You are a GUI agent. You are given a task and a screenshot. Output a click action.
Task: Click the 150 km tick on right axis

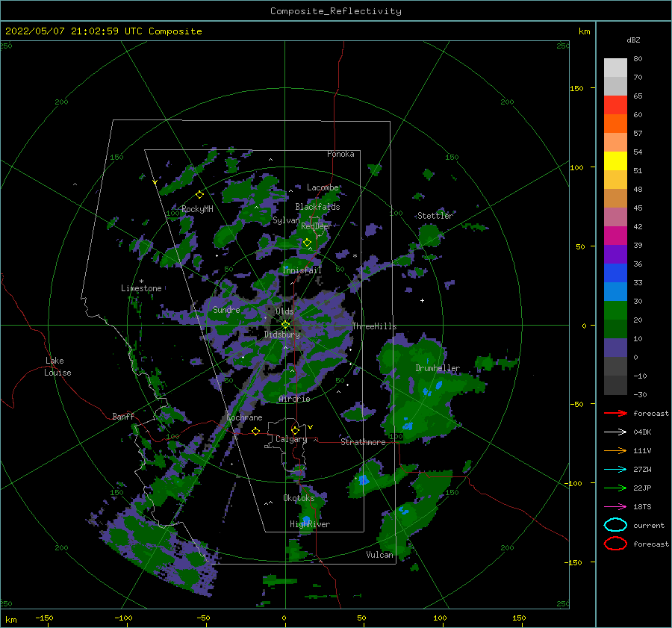[577, 88]
